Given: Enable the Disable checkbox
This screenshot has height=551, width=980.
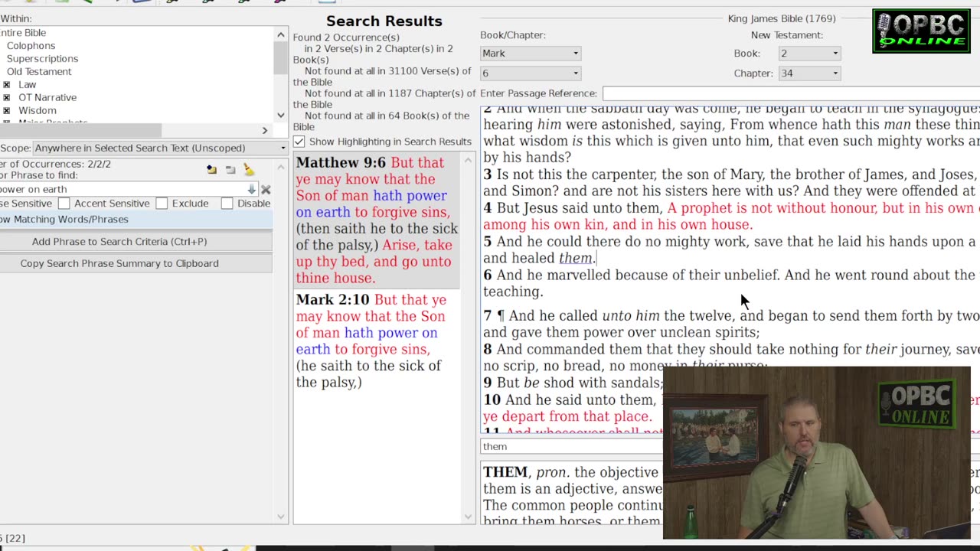Looking at the screenshot, I should (227, 204).
